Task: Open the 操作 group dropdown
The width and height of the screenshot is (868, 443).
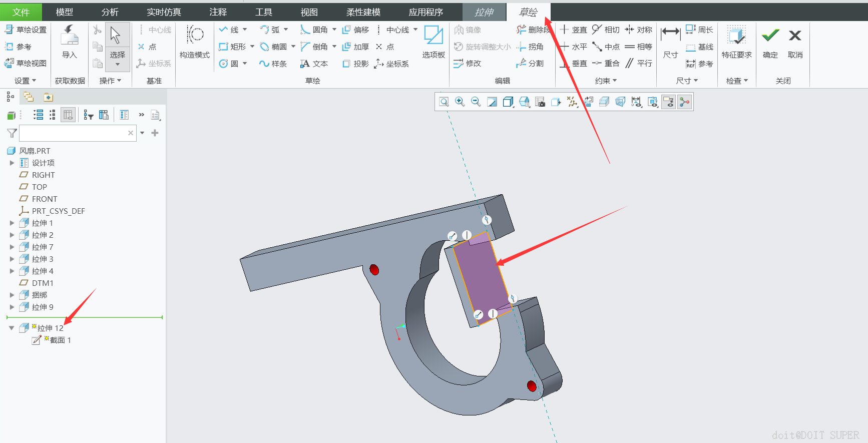Action: pyautogui.click(x=110, y=81)
